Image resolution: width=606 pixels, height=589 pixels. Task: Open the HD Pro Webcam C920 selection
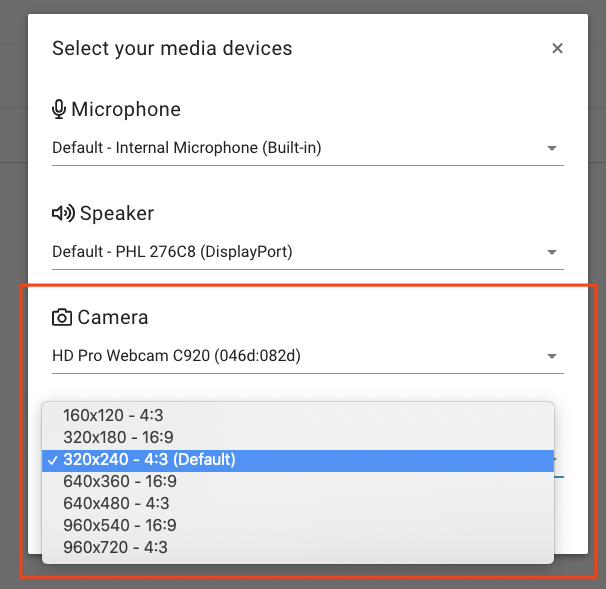(308, 356)
